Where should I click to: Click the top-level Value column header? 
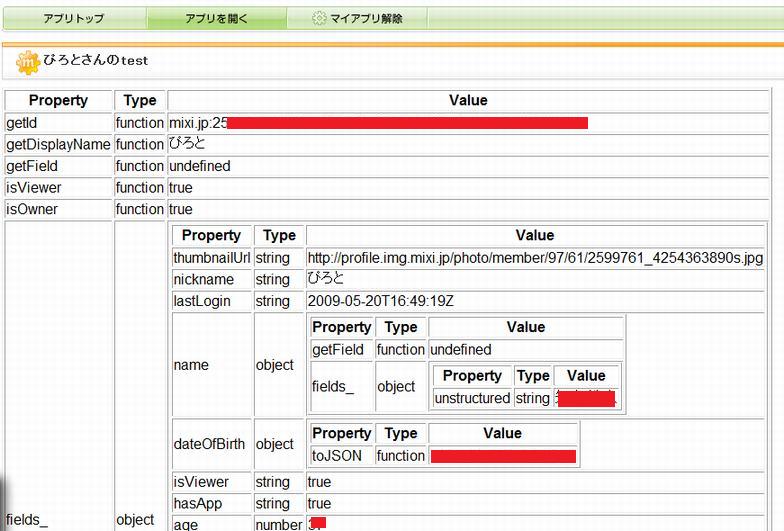click(468, 100)
